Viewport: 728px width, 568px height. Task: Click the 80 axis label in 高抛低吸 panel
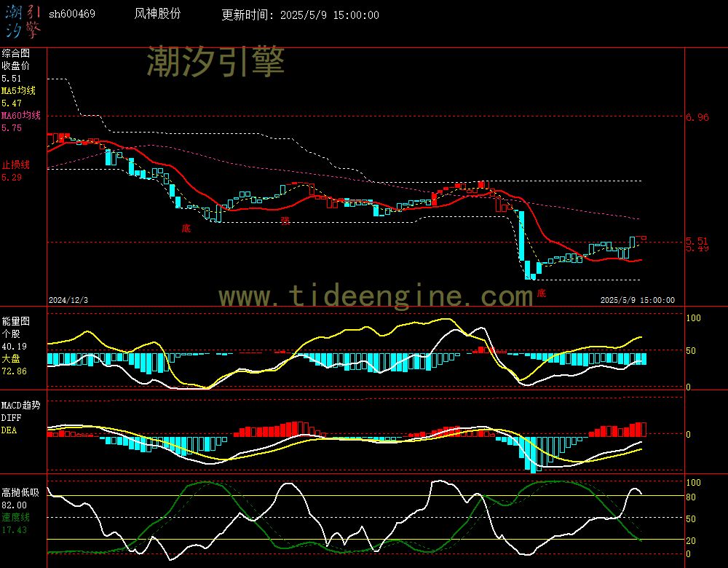(691, 497)
